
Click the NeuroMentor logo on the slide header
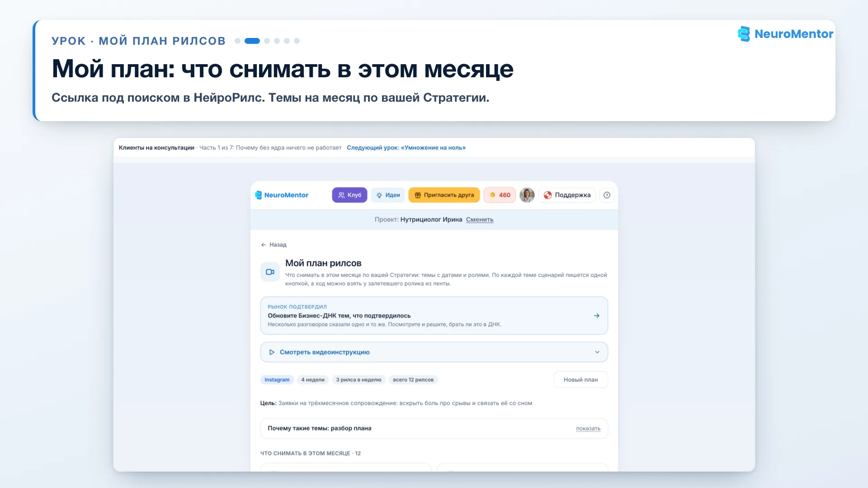coord(785,34)
